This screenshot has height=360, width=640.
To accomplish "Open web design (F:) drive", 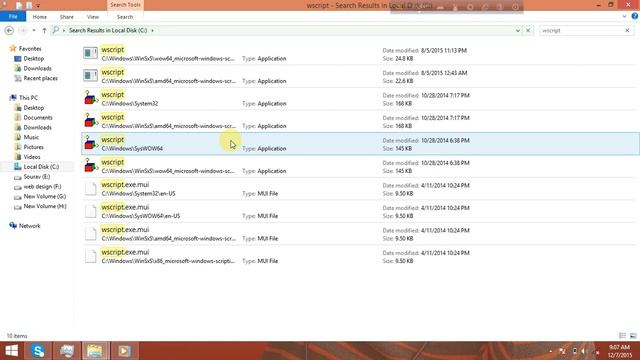I will [42, 187].
